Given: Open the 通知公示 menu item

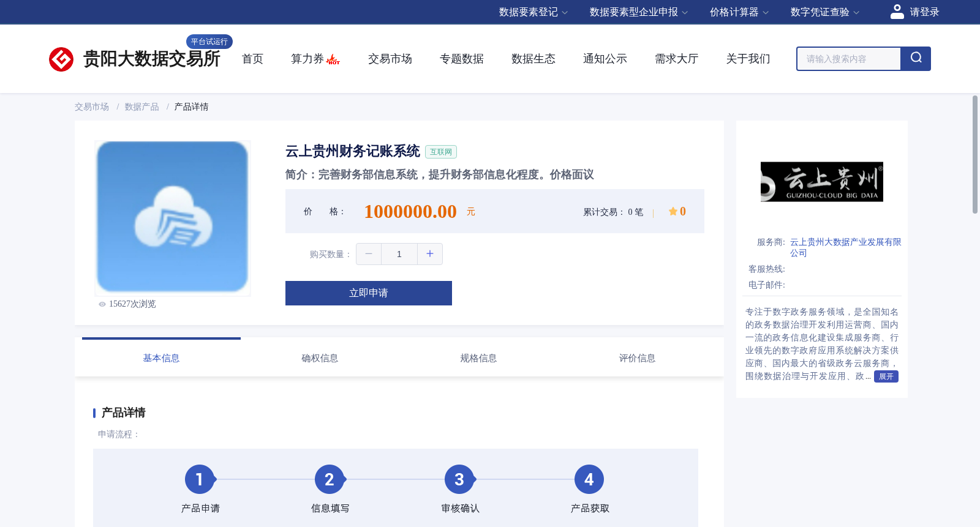Looking at the screenshot, I should [x=605, y=59].
